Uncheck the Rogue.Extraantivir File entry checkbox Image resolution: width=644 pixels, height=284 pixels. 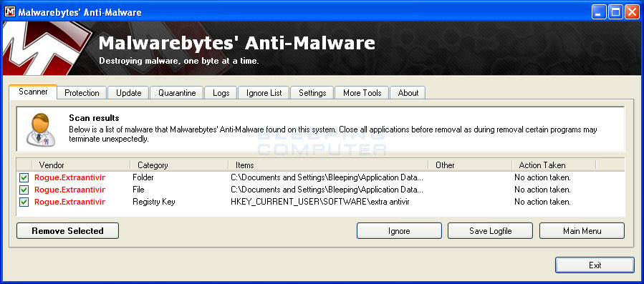(24, 190)
